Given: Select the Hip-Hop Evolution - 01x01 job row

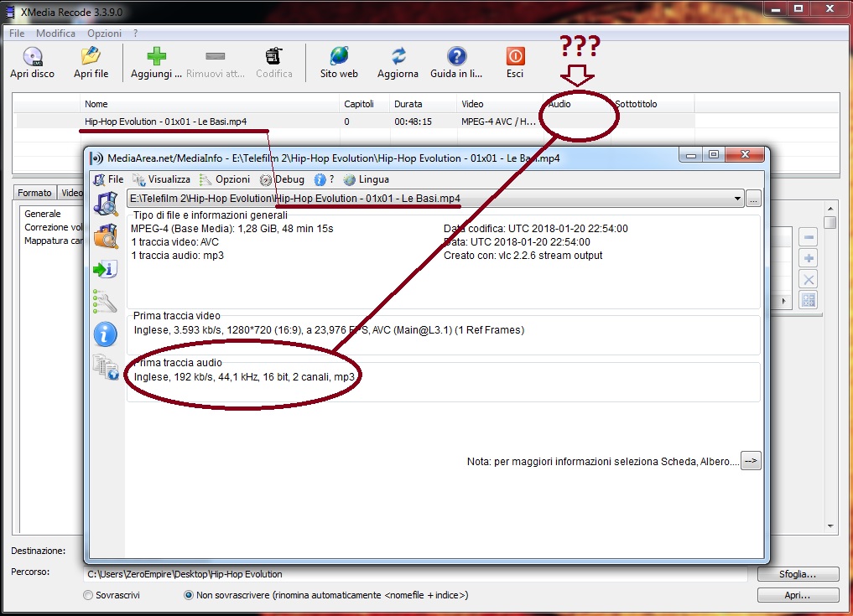Looking at the screenshot, I should 356,122.
